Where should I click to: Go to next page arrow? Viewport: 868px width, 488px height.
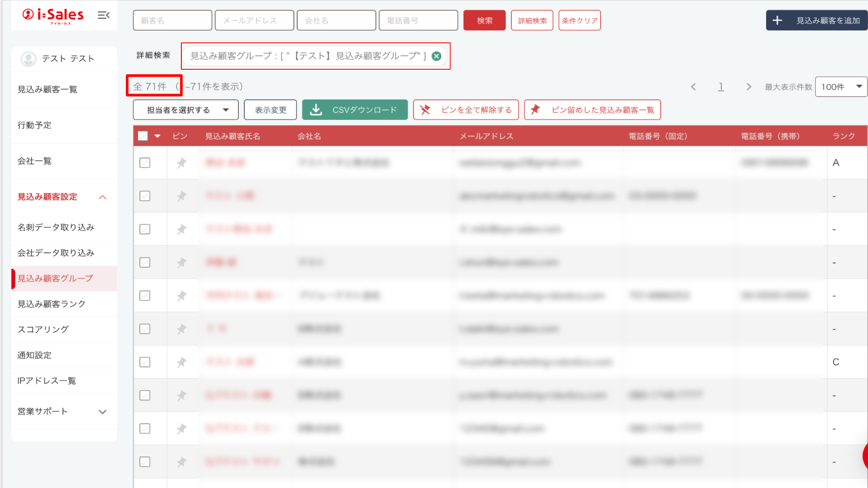pyautogui.click(x=748, y=87)
